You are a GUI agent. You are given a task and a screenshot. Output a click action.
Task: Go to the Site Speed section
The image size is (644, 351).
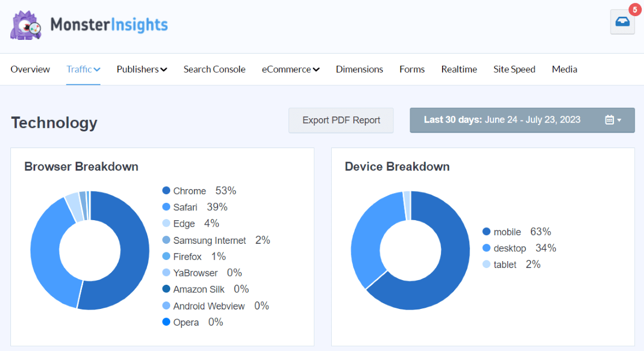tap(514, 69)
